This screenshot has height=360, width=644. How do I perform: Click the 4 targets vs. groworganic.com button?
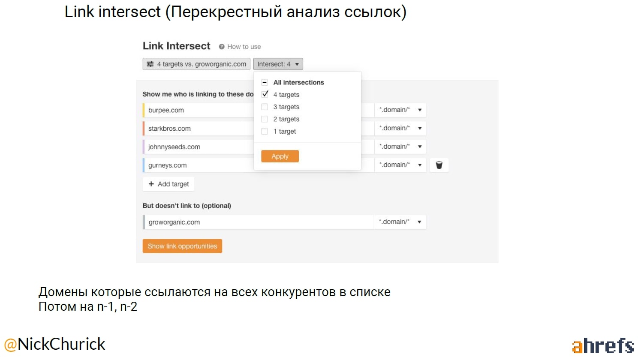coord(196,64)
